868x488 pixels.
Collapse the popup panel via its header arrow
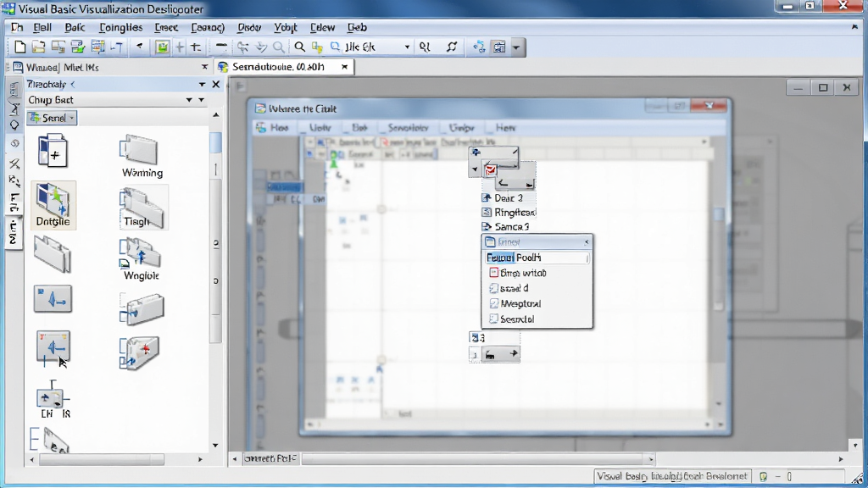click(587, 242)
